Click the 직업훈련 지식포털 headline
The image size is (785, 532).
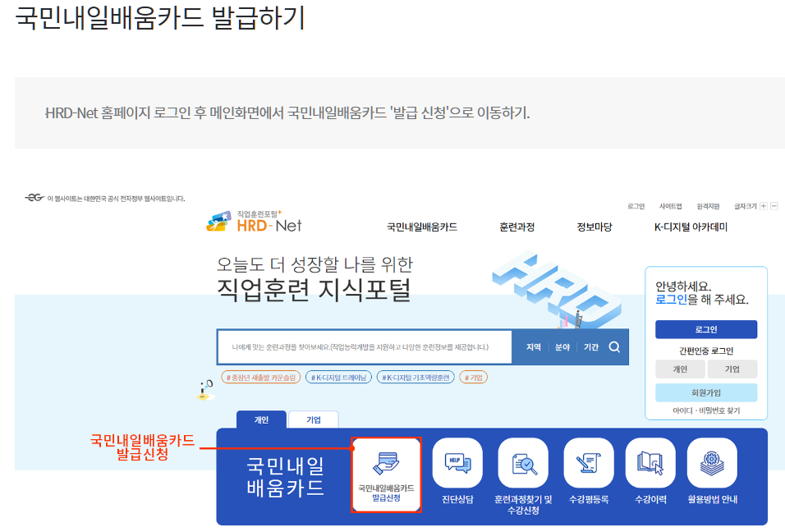pyautogui.click(x=314, y=291)
